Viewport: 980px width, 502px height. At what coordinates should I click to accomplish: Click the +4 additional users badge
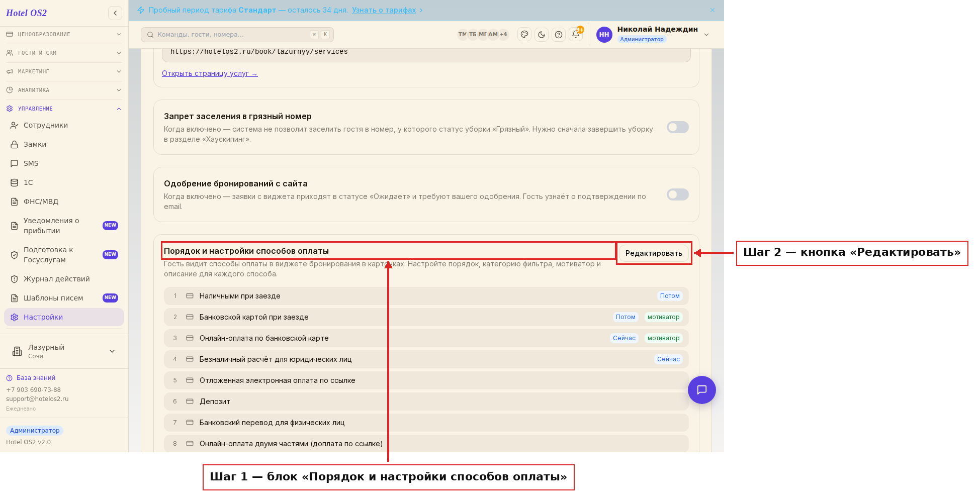click(x=503, y=35)
